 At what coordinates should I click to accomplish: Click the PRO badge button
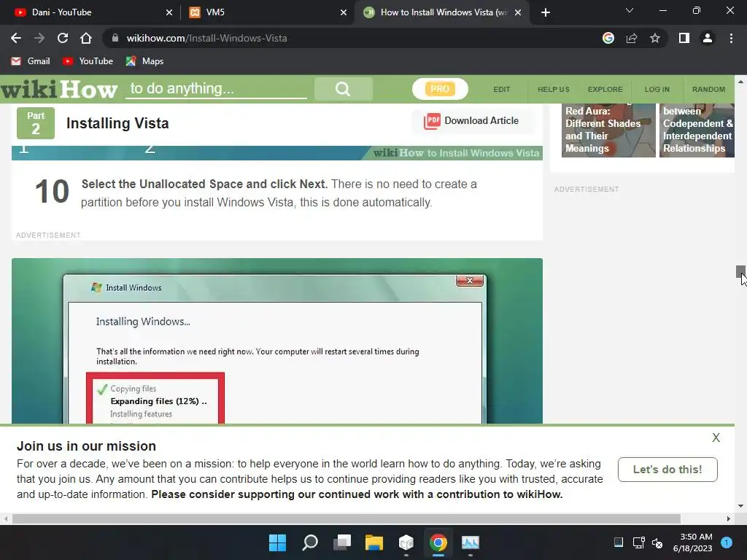coord(440,89)
